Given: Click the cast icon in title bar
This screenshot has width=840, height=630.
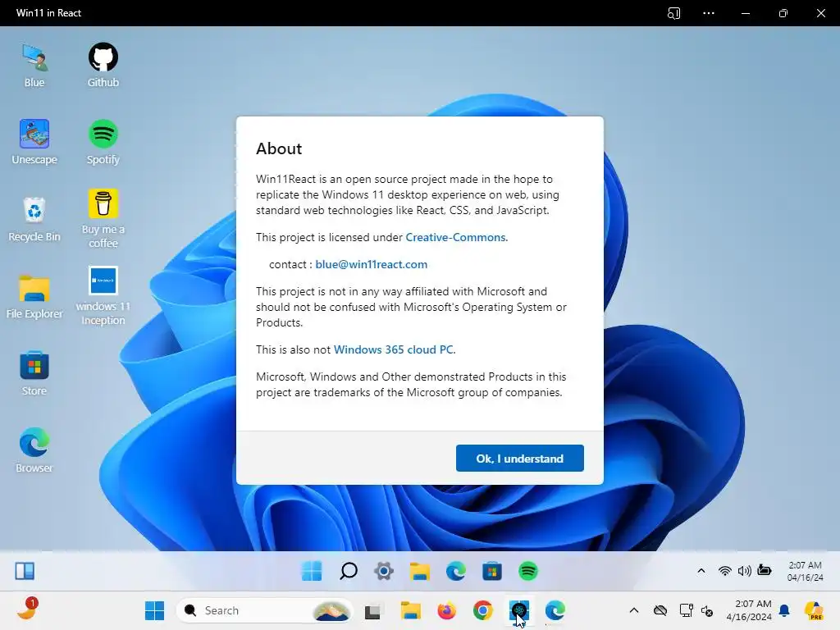Looking at the screenshot, I should [673, 13].
